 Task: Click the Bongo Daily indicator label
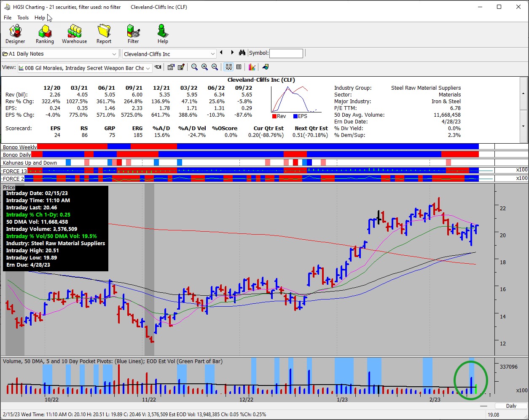[x=17, y=155]
